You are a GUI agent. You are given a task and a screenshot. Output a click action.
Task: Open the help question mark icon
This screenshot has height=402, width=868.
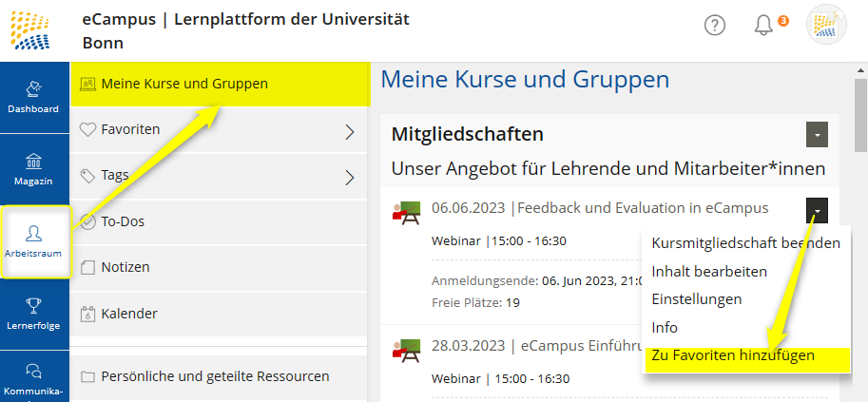point(715,26)
